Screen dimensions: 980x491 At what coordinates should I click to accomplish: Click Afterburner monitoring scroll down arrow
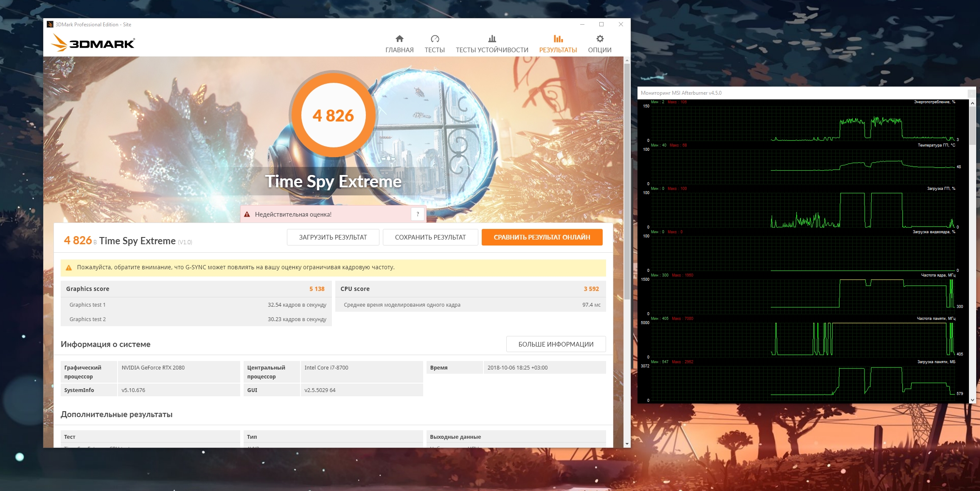click(x=972, y=400)
